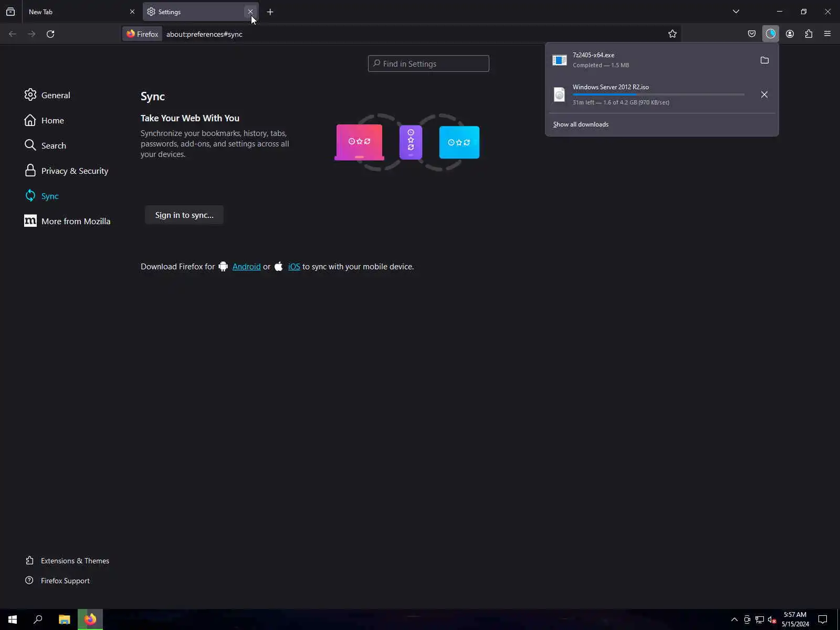The image size is (840, 630).
Task: Select the Sync settings category
Action: tap(41, 196)
